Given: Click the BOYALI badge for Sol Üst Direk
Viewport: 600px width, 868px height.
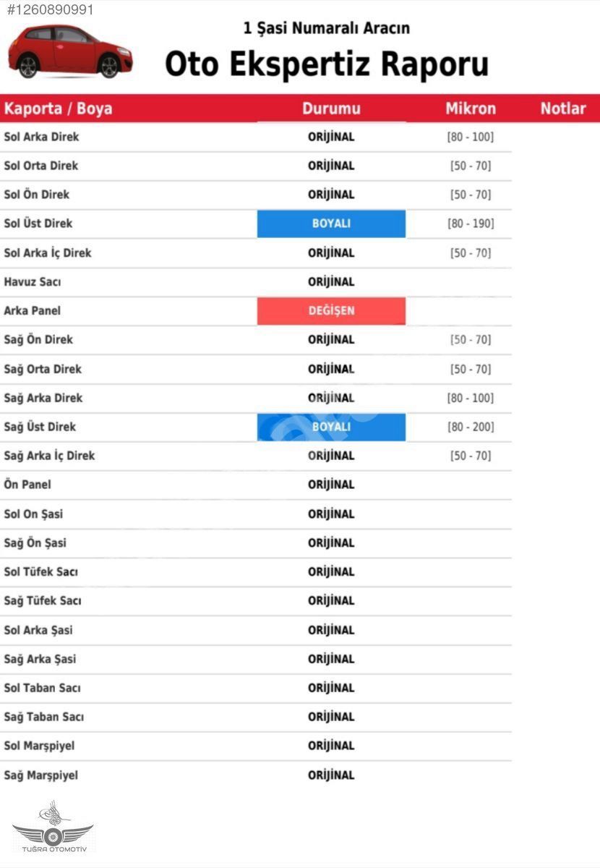Looking at the screenshot, I should coord(331,224).
